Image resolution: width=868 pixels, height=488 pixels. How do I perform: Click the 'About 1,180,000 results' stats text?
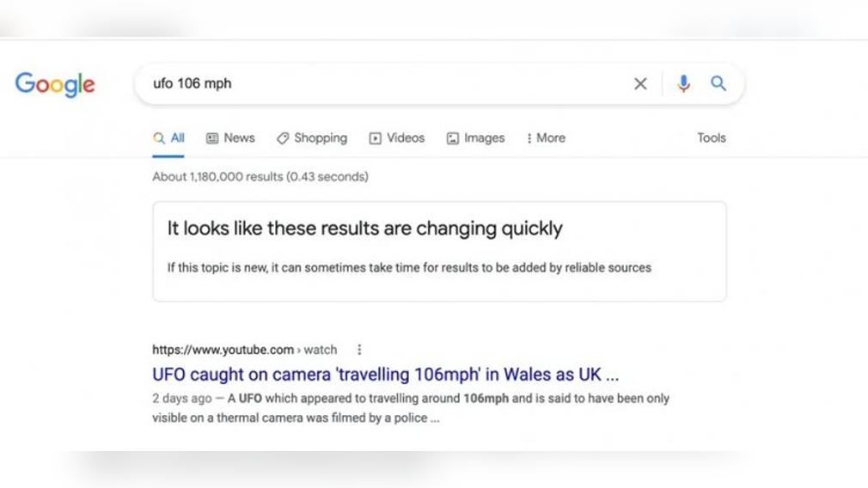point(260,177)
